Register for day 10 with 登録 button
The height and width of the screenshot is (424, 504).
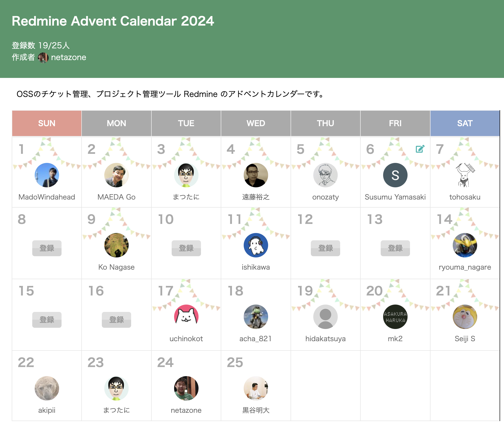[x=186, y=248]
